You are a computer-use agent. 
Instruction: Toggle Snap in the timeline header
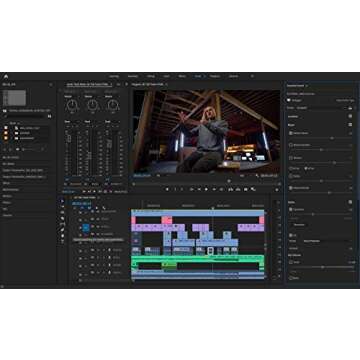pos(82,208)
